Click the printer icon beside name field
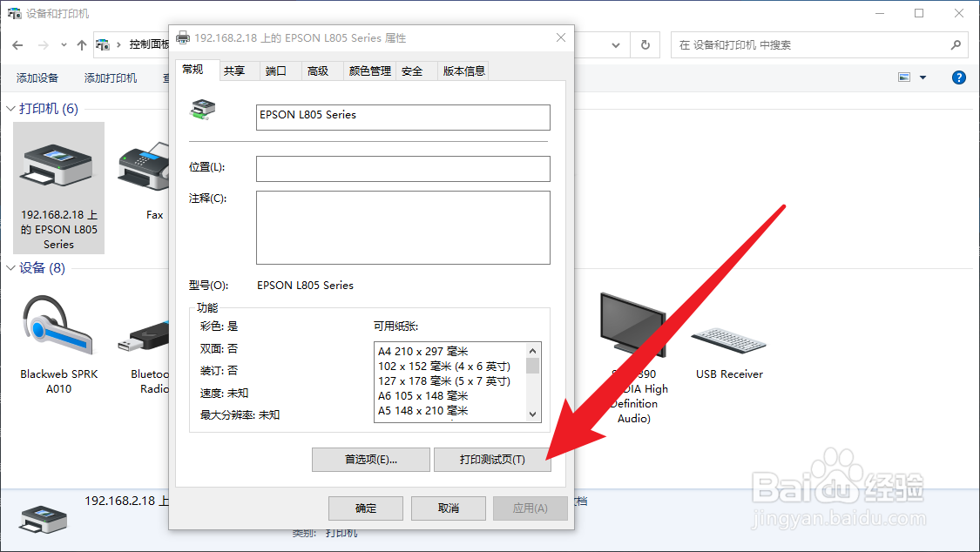 coord(202,110)
